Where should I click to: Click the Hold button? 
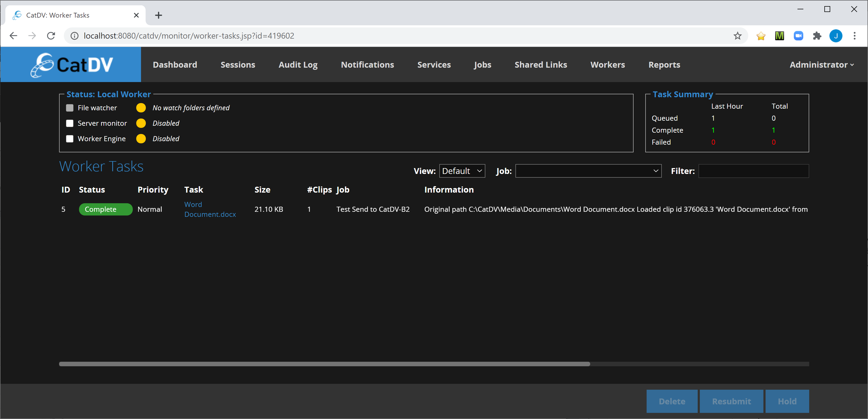787,401
